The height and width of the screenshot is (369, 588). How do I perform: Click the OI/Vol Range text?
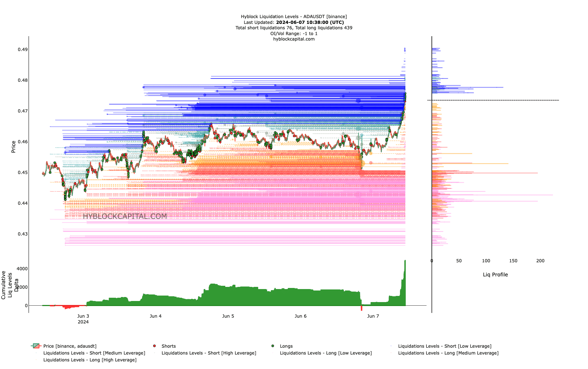294,34
